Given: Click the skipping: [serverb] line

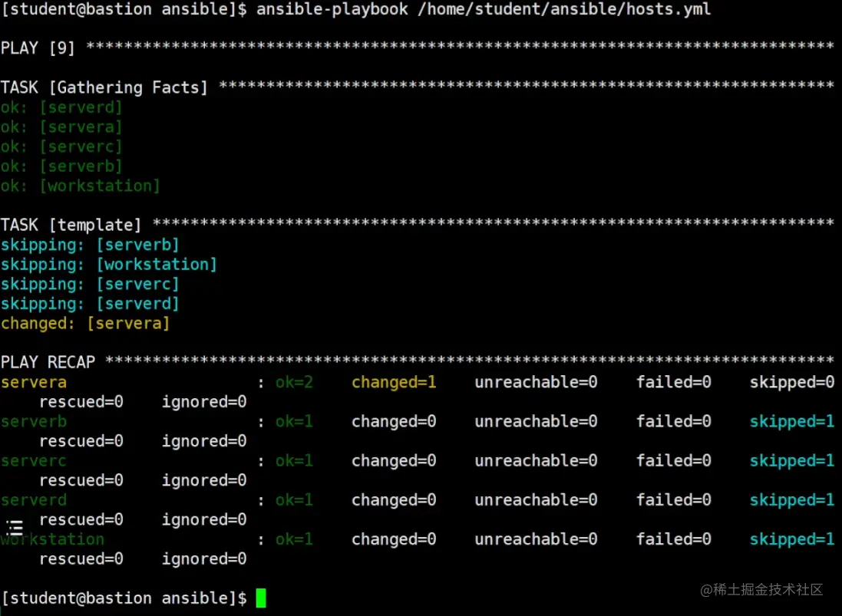Looking at the screenshot, I should pyautogui.click(x=90, y=245).
